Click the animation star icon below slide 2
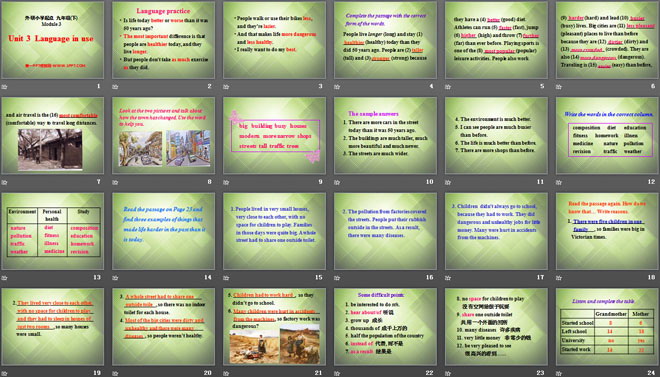The image size is (660, 377). pos(115,87)
